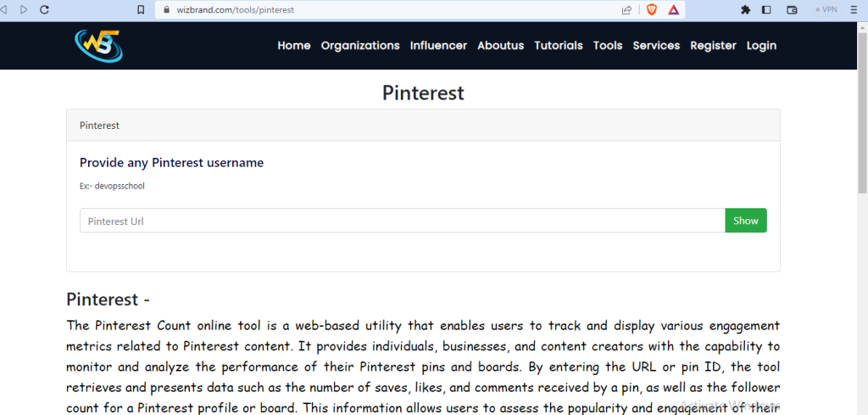Click the browser forward arrow

[23, 9]
